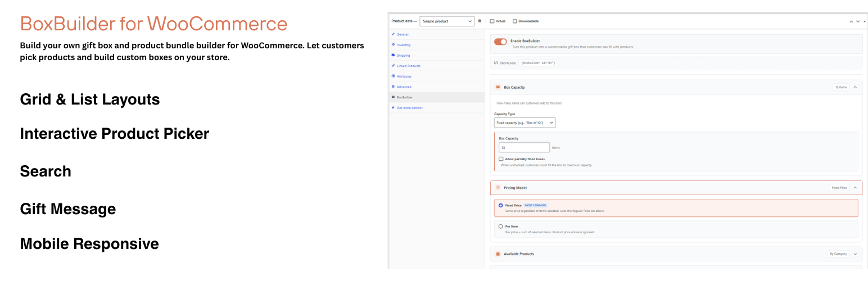Click the Attributes table icon
This screenshot has width=868, height=281.
point(393,76)
